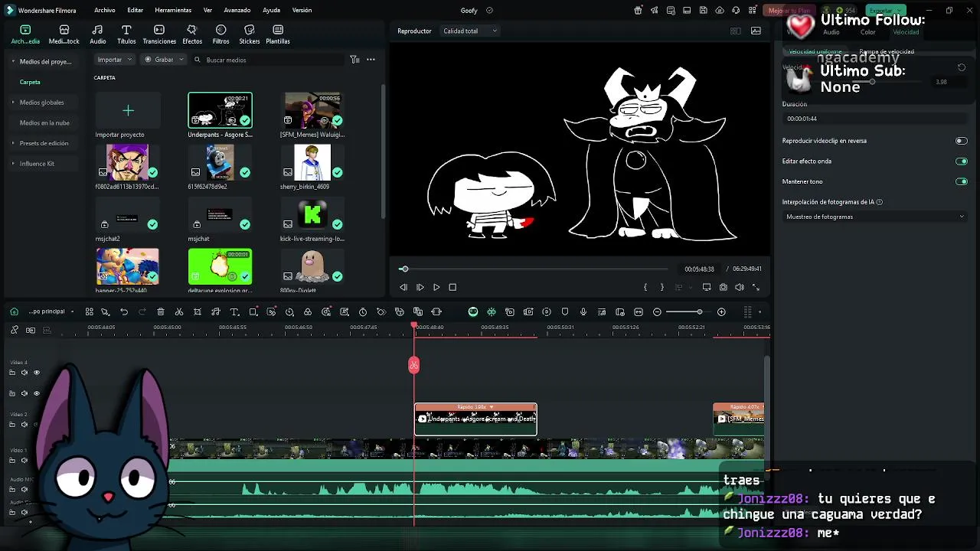
Task: Click Mejorar tu Plan button
Action: pos(789,11)
